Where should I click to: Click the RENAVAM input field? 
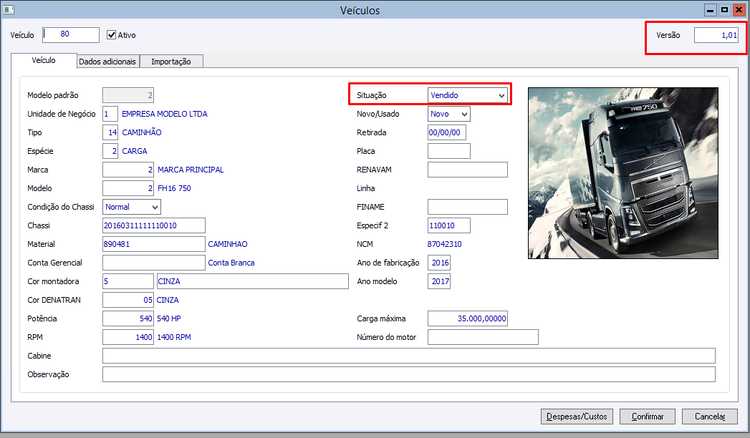click(467, 170)
